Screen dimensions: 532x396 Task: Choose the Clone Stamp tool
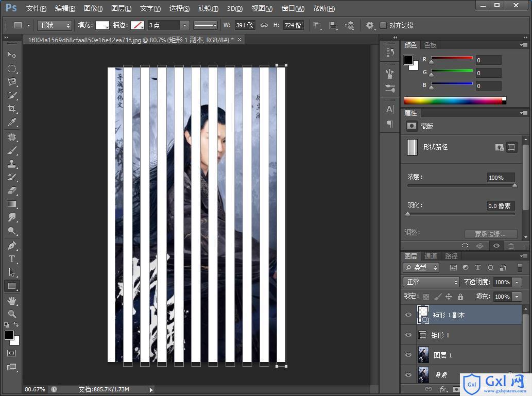click(x=12, y=164)
